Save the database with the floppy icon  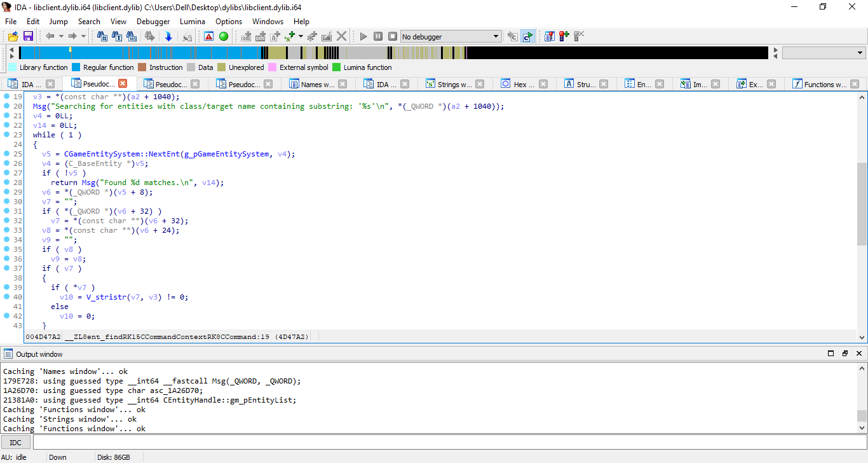28,36
